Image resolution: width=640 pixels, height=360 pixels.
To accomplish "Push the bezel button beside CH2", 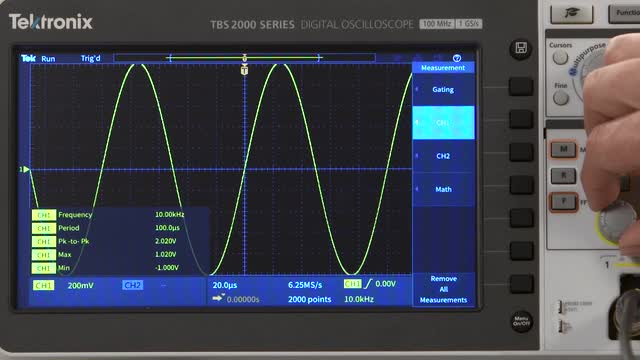I will [x=521, y=152].
